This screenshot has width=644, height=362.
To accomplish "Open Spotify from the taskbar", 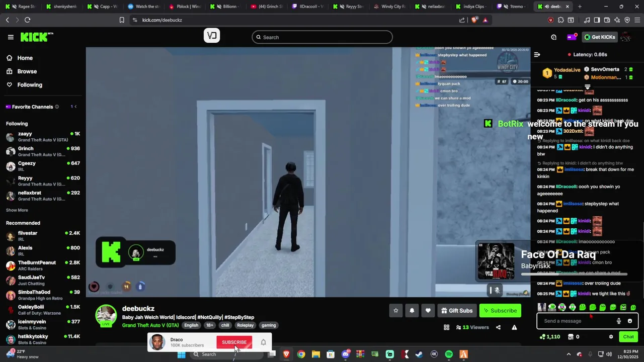I will [449, 354].
